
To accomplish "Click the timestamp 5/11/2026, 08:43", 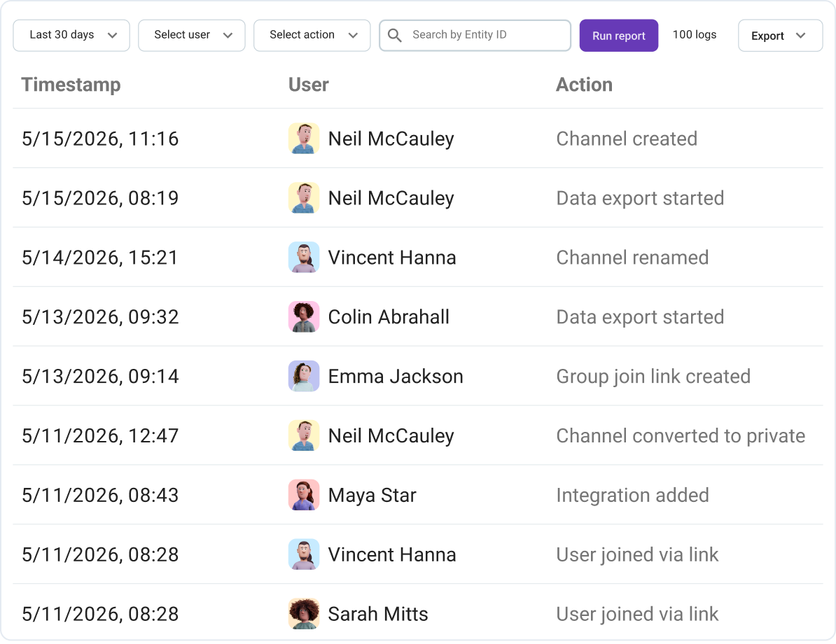I will (100, 496).
